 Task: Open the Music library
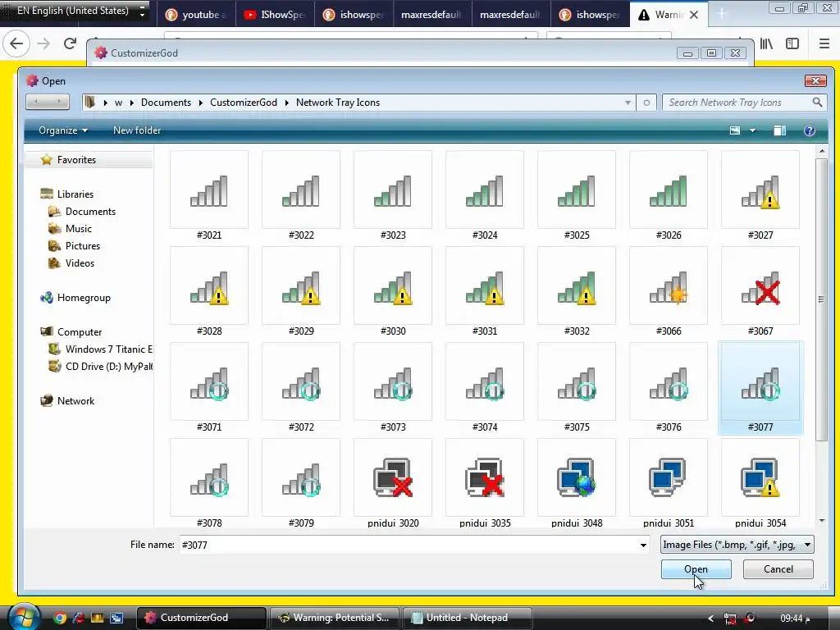78,228
